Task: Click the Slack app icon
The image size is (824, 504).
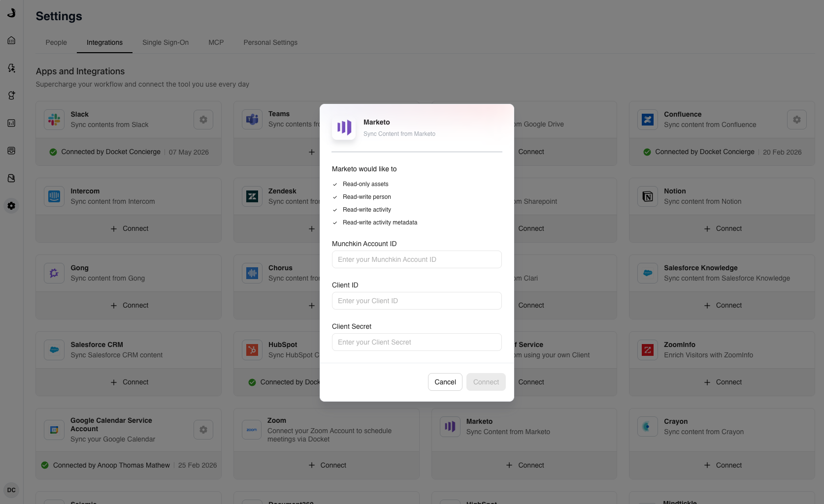Action: click(54, 120)
